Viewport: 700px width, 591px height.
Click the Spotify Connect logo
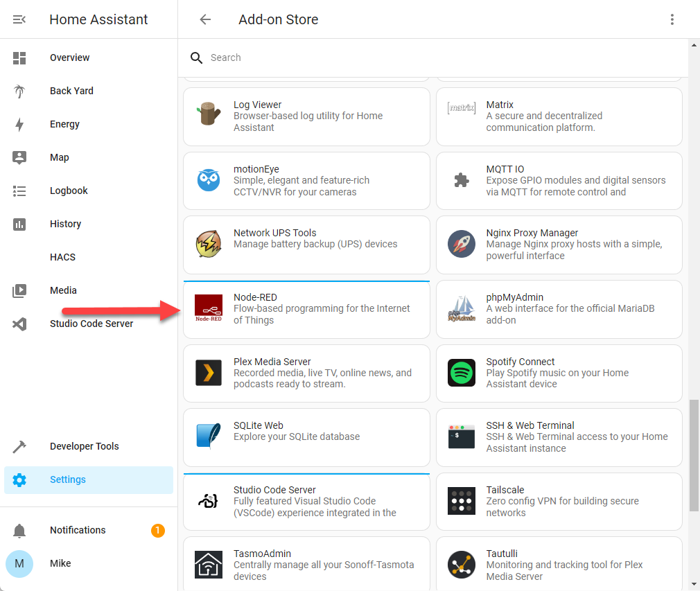pos(461,373)
